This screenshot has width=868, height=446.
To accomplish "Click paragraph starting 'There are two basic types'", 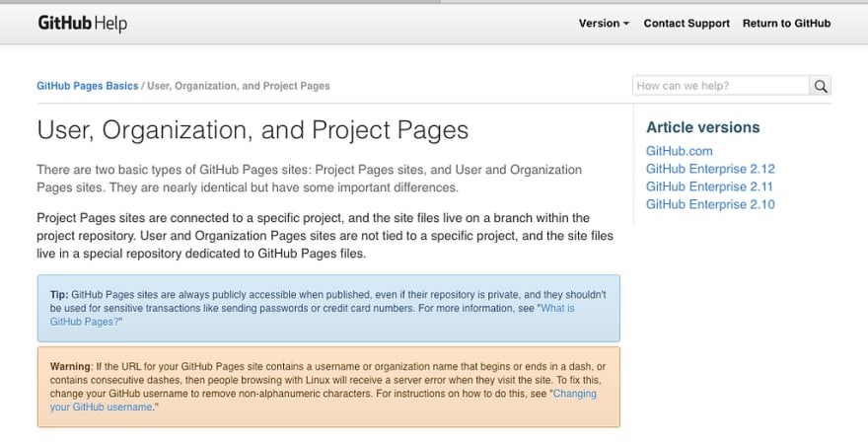I will 309,179.
